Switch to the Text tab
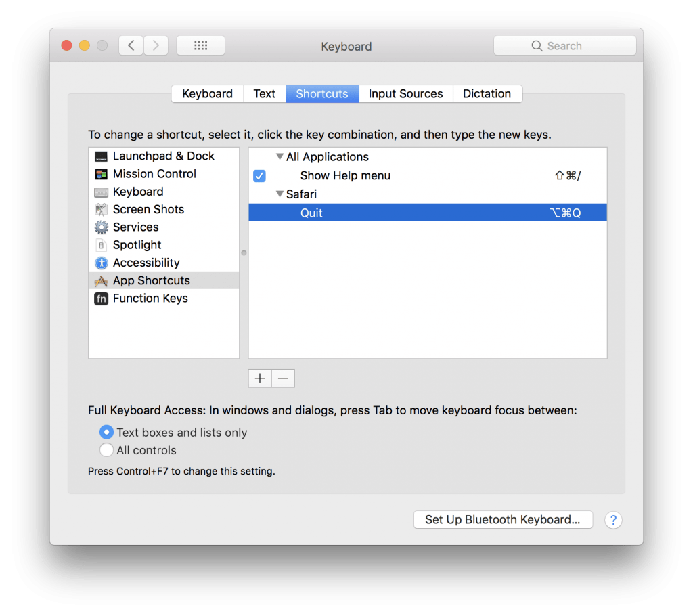The width and height of the screenshot is (693, 616). 265,93
